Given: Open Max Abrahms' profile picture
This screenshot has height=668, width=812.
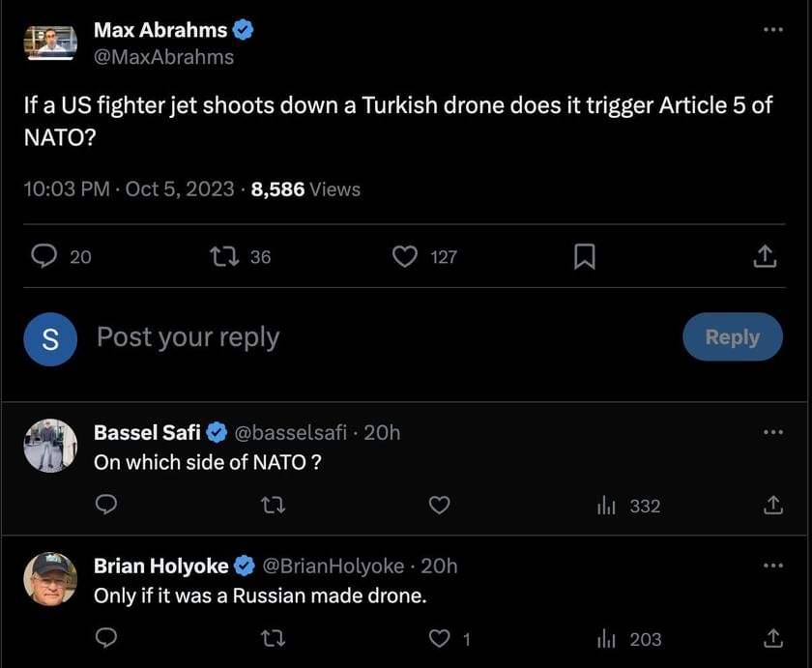Looking at the screenshot, I should (50, 43).
